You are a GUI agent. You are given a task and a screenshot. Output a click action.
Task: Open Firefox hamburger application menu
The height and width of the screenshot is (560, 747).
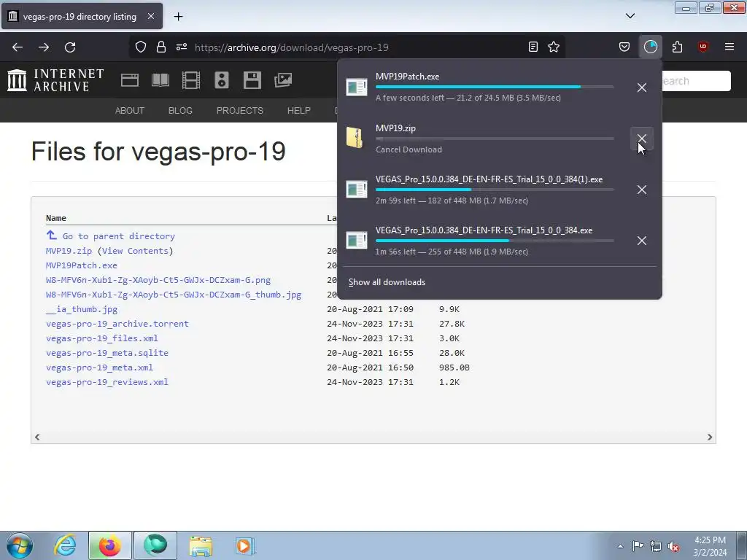(729, 47)
